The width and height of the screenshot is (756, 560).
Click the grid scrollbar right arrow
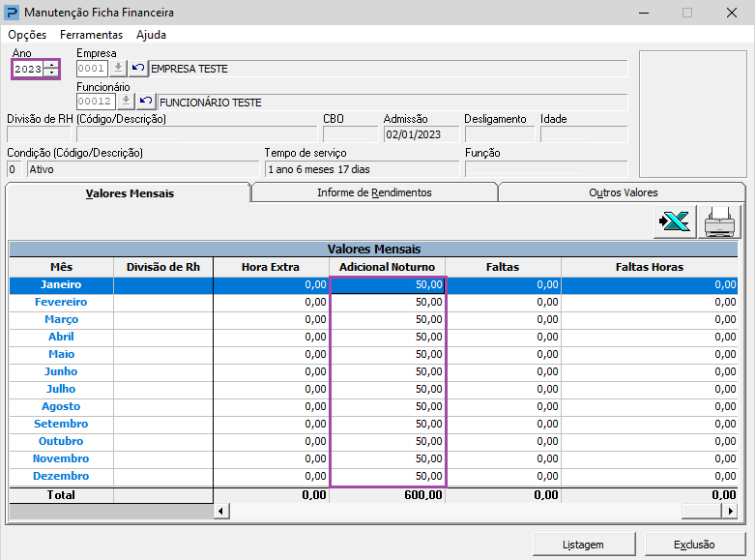click(730, 511)
